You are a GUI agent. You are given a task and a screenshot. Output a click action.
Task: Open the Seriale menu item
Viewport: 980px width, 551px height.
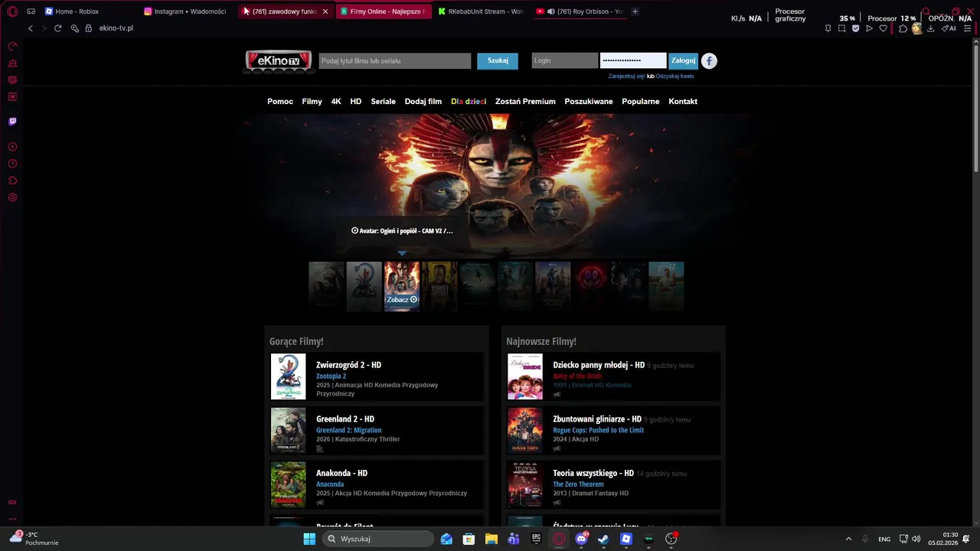pyautogui.click(x=383, y=101)
